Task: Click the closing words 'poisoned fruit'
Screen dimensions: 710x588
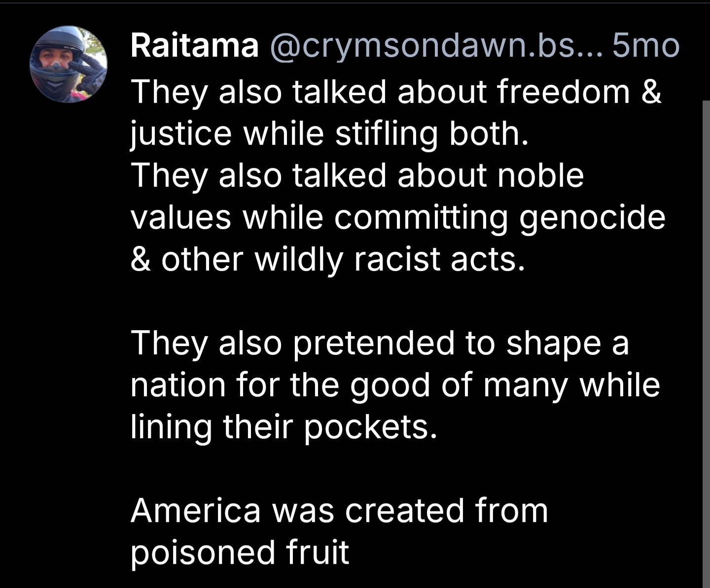Action: [x=240, y=553]
